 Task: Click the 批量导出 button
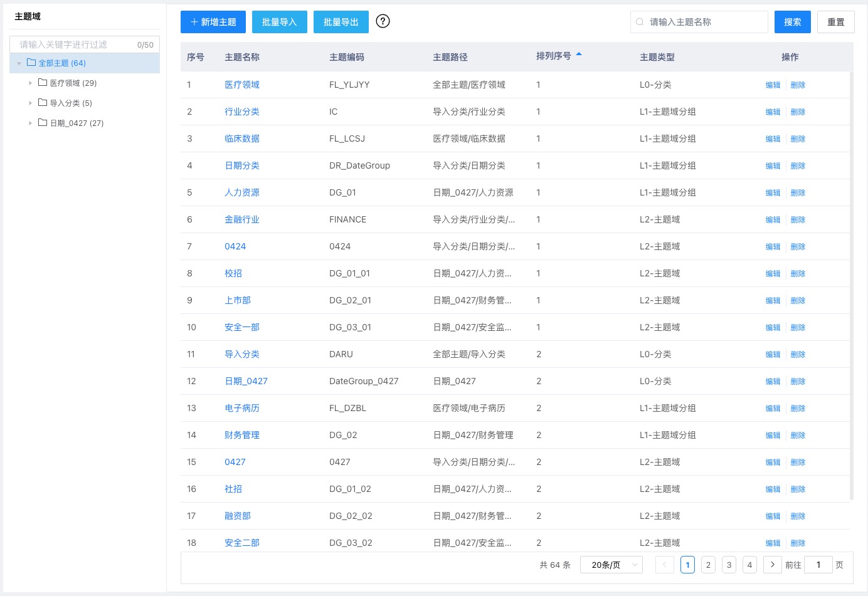(341, 21)
